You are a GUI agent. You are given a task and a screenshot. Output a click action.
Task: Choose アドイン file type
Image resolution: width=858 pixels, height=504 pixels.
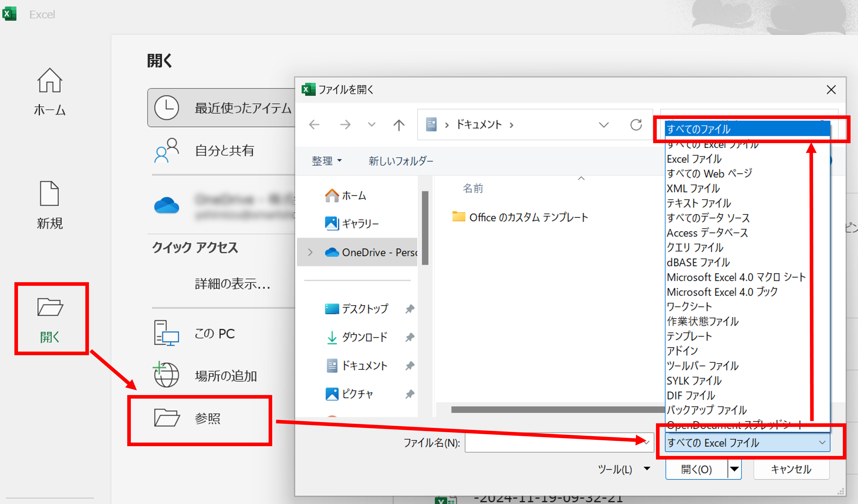[x=747, y=351]
